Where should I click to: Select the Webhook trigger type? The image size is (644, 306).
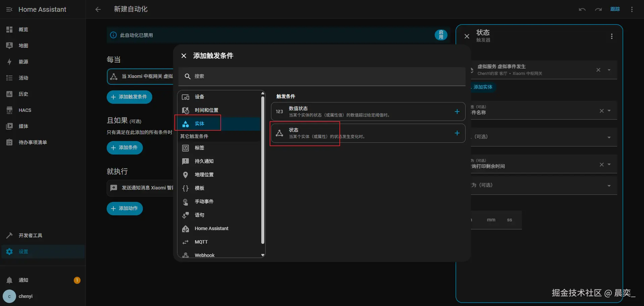pos(204,255)
